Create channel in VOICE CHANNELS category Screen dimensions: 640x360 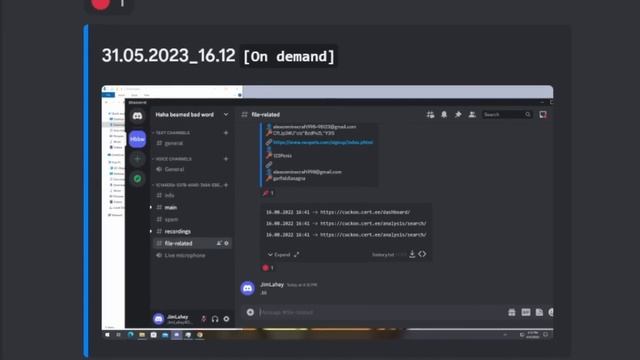coord(226,159)
